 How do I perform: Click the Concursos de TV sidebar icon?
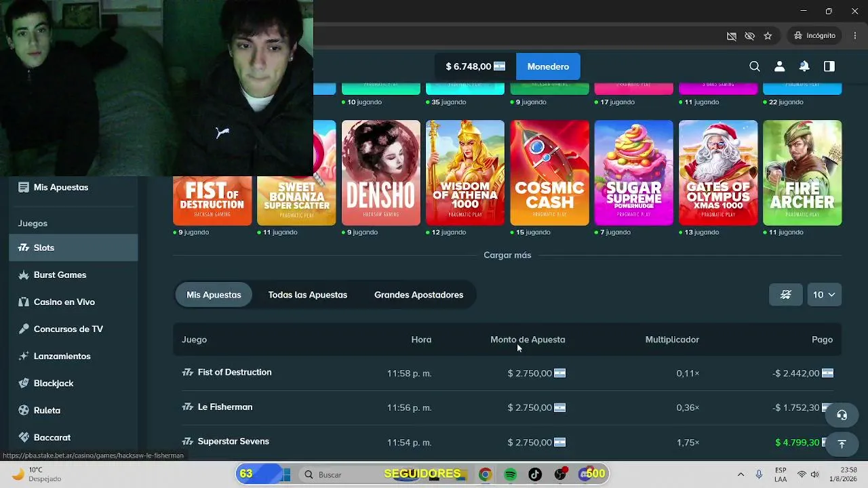point(24,329)
